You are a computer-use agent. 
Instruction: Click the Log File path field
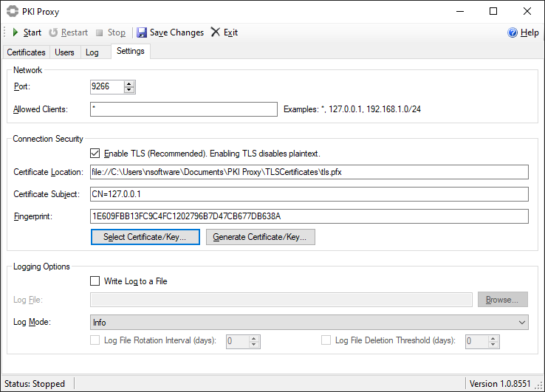tap(281, 300)
